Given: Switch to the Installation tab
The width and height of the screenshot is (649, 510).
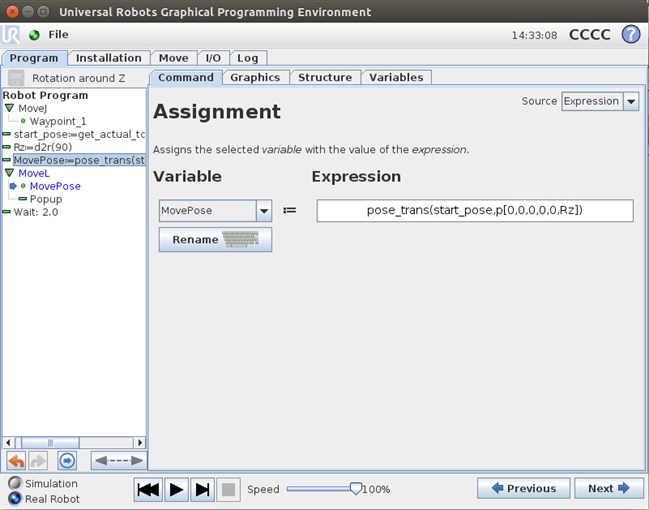Looking at the screenshot, I should pos(108,58).
